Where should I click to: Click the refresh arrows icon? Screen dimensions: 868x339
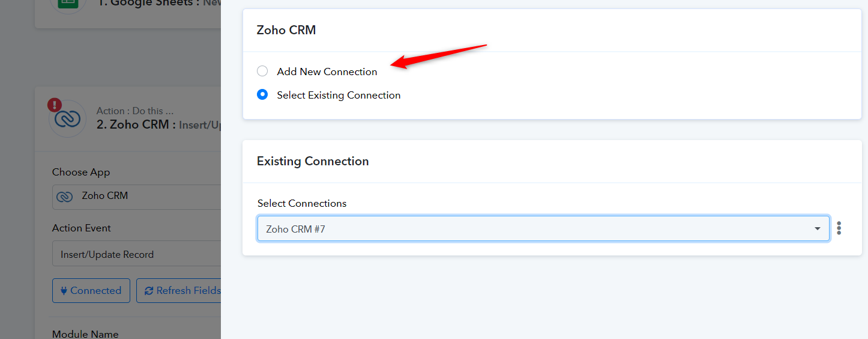pos(149,291)
